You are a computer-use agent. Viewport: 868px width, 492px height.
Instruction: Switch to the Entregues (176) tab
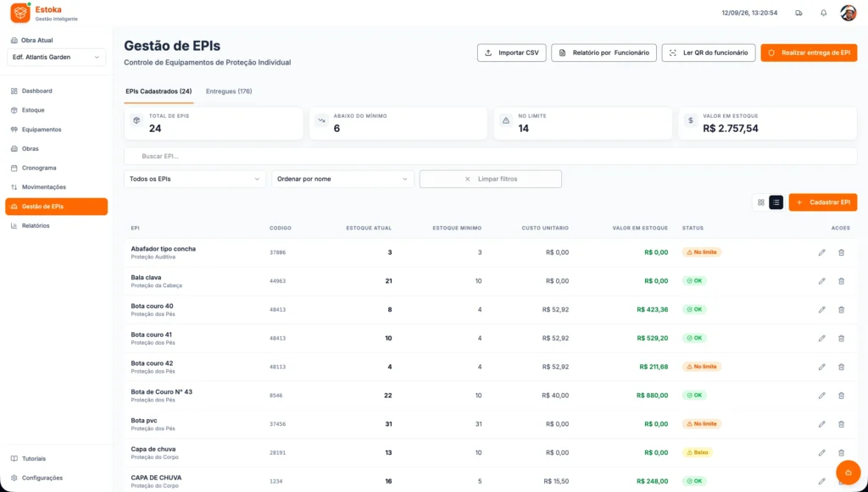click(229, 91)
